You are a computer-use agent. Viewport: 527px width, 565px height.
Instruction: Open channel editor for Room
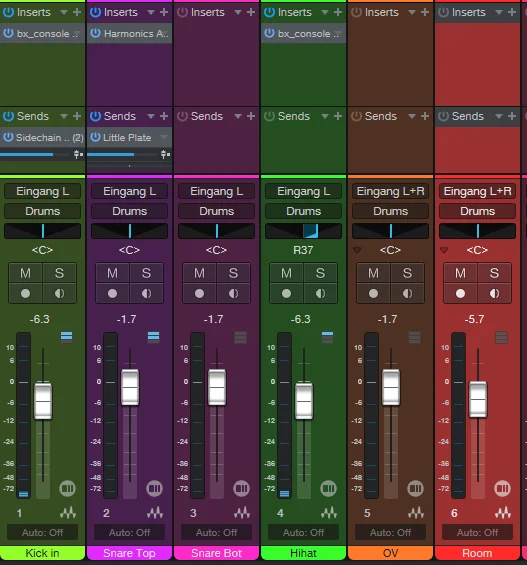click(503, 489)
